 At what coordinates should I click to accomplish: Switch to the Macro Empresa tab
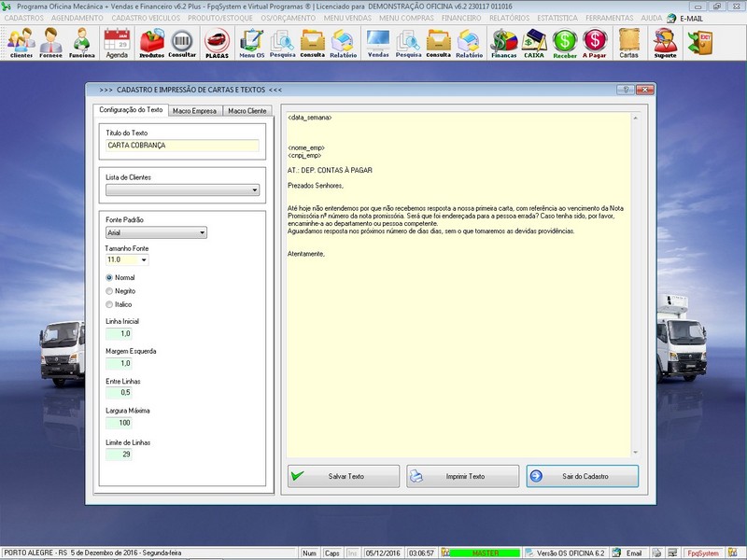click(194, 110)
